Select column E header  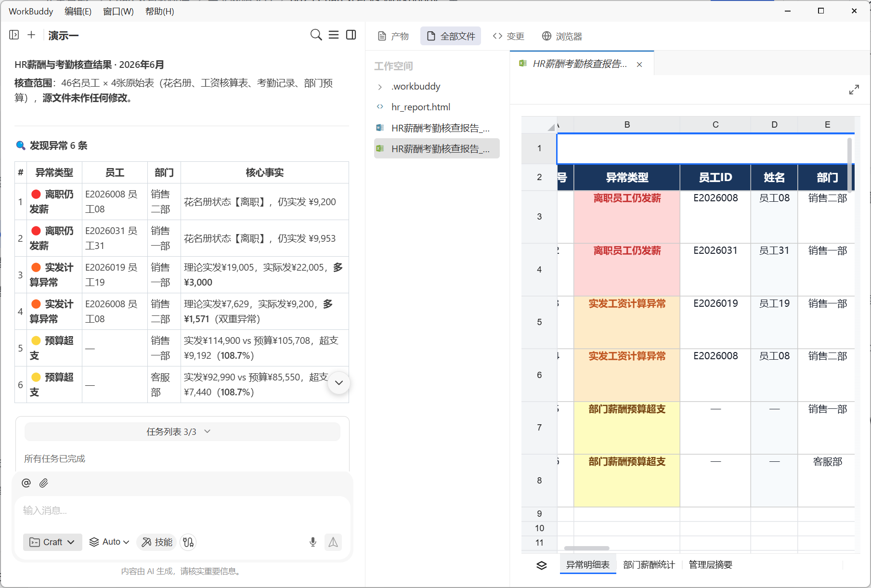827,125
